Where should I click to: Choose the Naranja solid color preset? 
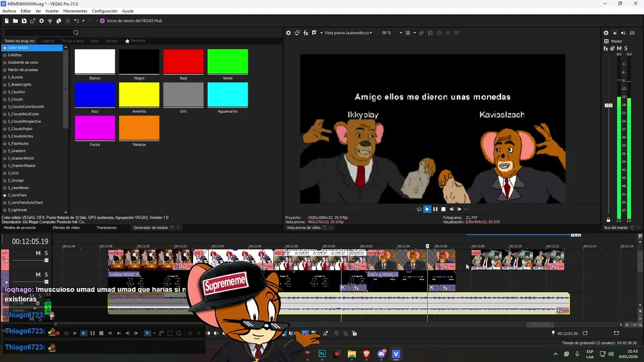click(139, 128)
